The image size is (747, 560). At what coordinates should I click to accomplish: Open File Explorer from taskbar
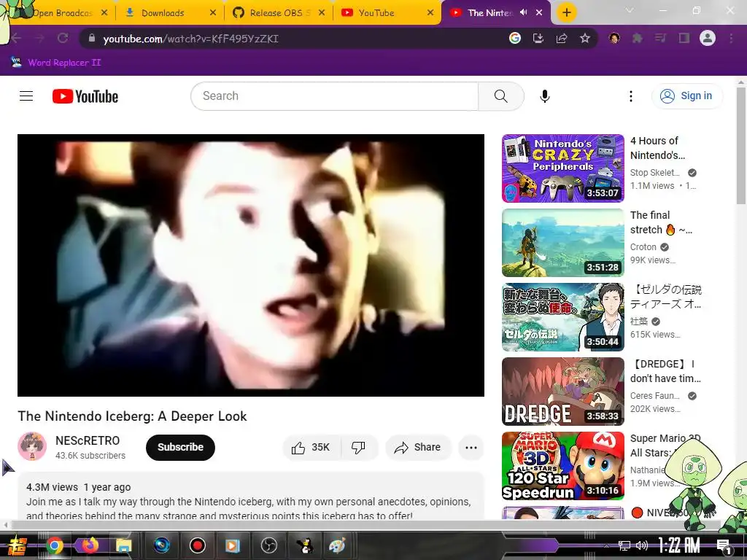(123, 545)
